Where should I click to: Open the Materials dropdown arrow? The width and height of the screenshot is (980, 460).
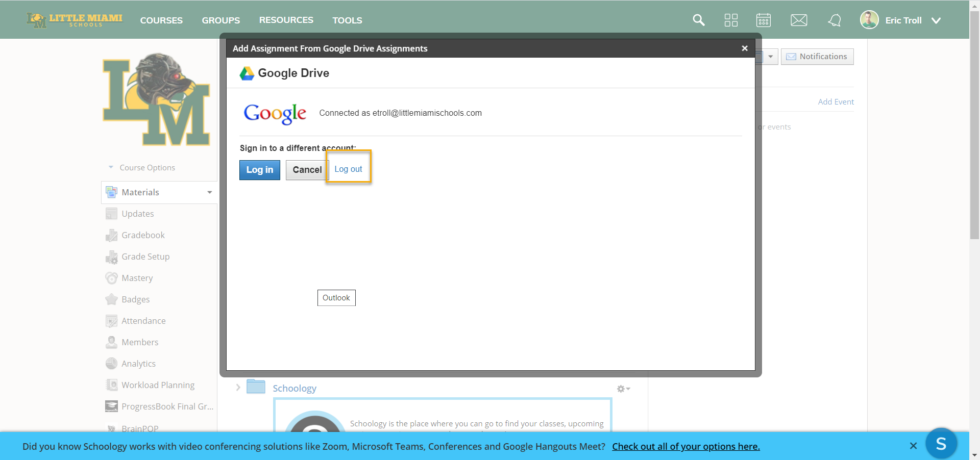point(209,192)
